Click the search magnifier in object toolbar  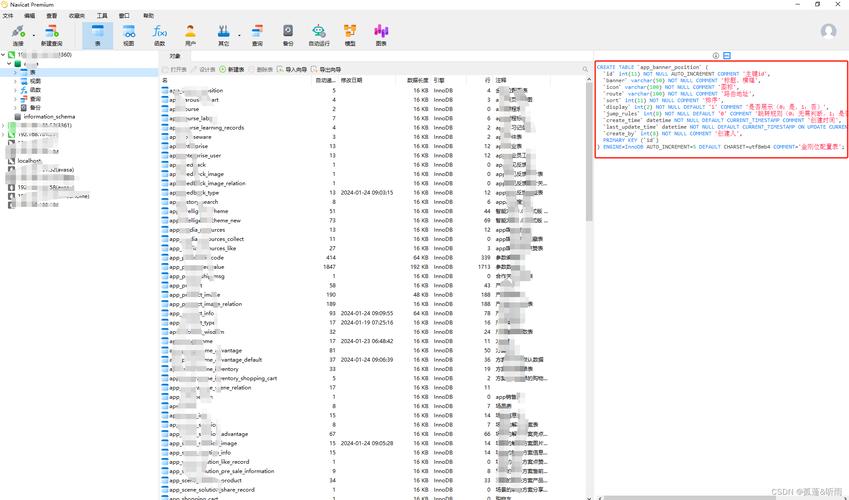585,69
